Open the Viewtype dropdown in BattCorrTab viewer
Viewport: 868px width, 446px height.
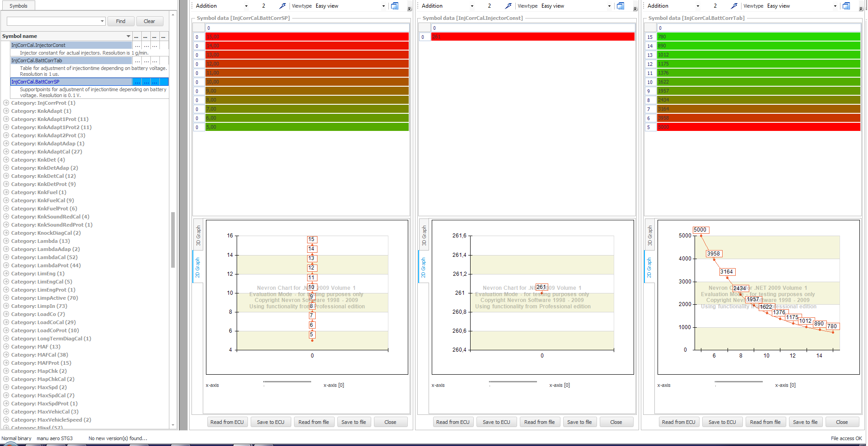click(835, 6)
